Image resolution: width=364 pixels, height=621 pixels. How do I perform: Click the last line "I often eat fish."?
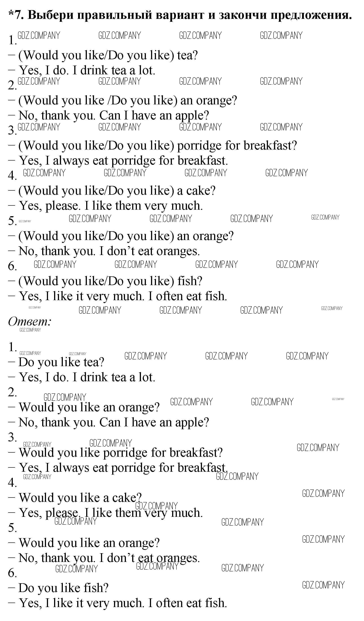[187, 603]
